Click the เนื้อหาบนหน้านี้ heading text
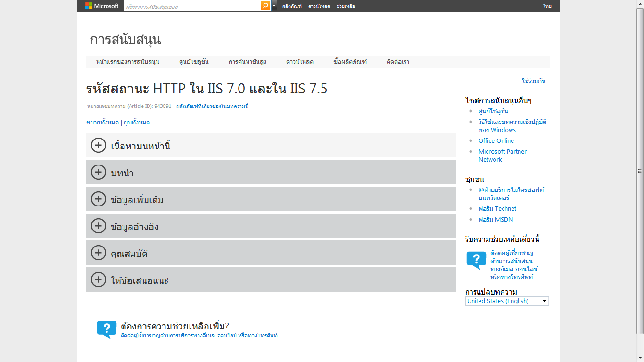644x362 pixels. 140,146
